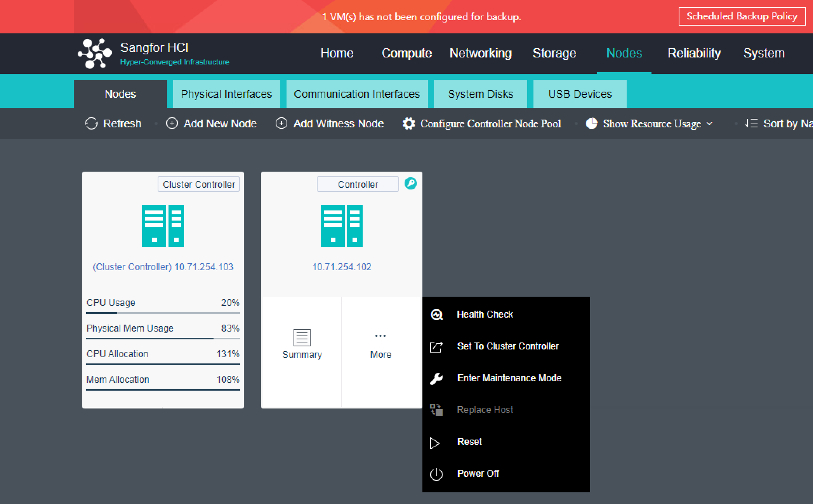The width and height of the screenshot is (813, 504).
Task: Select Replace Host menu entry
Action: [506, 410]
